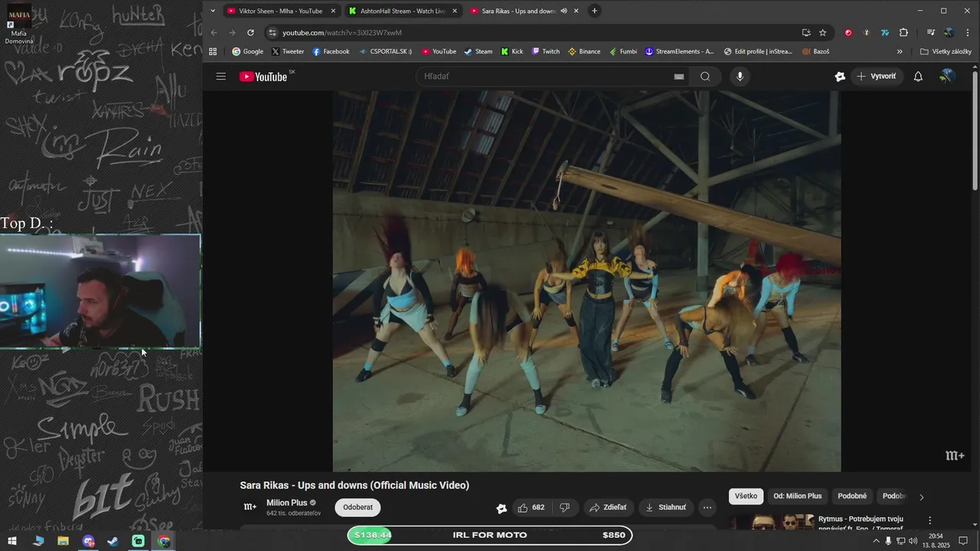Select the Všetko filter chip

[x=746, y=496]
